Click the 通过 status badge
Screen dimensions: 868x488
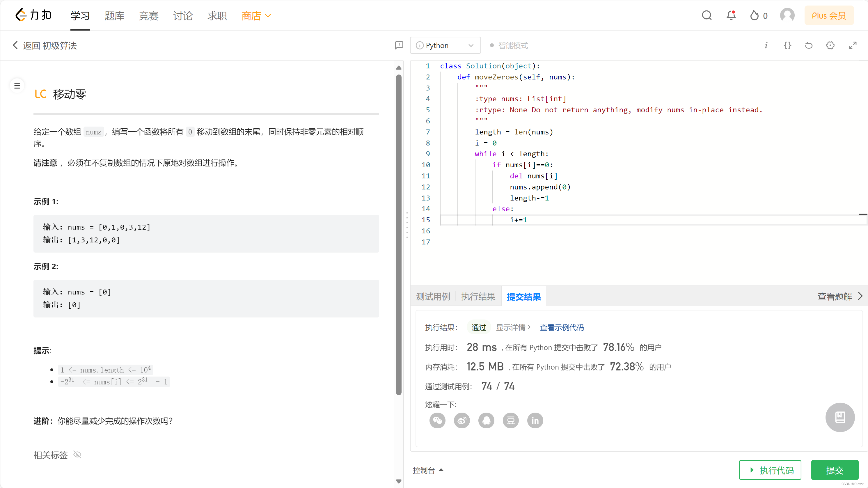pos(478,327)
